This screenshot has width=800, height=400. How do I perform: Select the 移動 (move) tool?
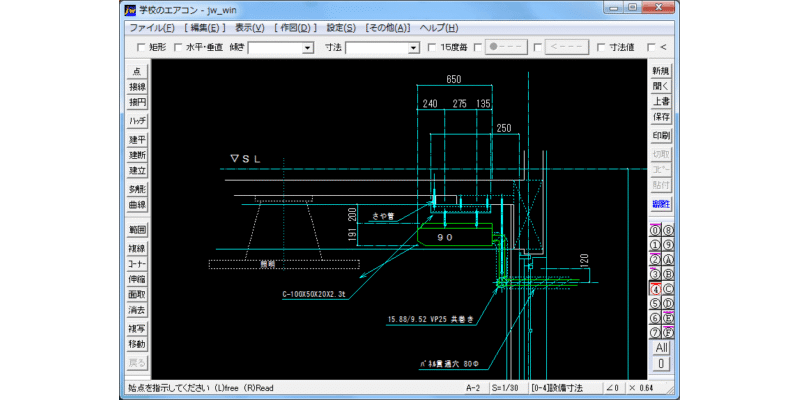tap(137, 344)
